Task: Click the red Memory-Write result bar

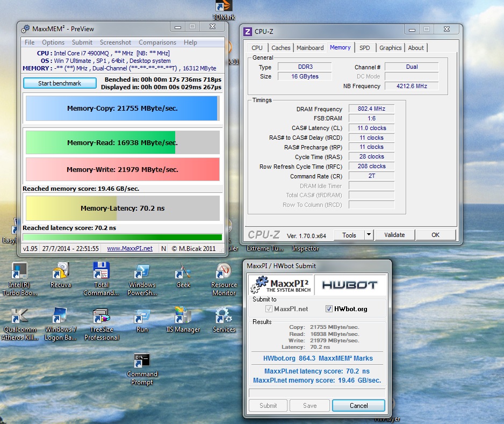Action: click(x=123, y=169)
